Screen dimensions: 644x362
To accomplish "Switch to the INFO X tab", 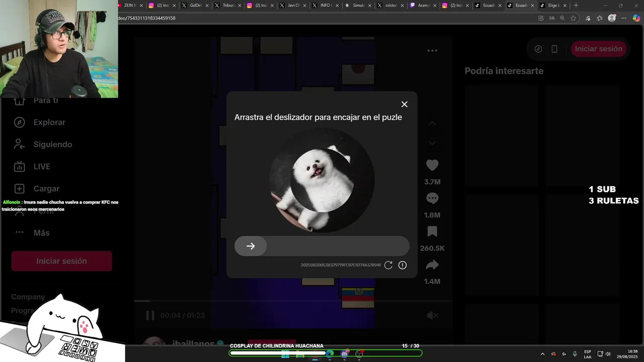I will (325, 6).
